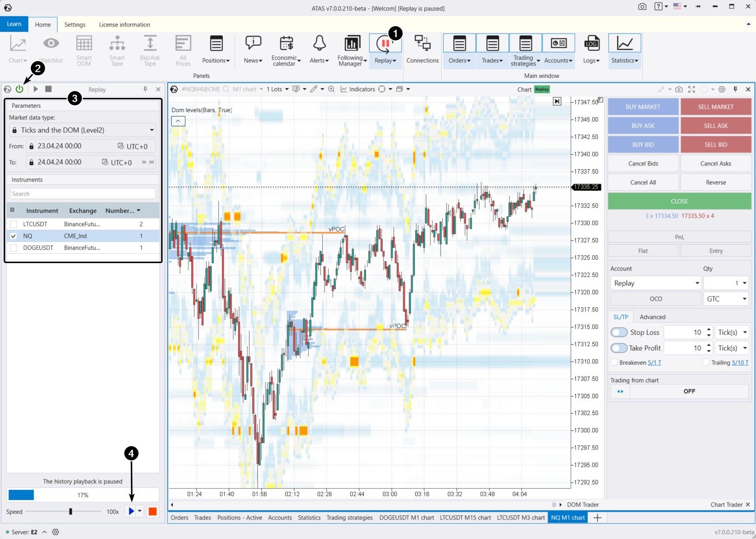Switch to the Settings ribbon tab
The width and height of the screenshot is (756, 539).
pos(75,24)
